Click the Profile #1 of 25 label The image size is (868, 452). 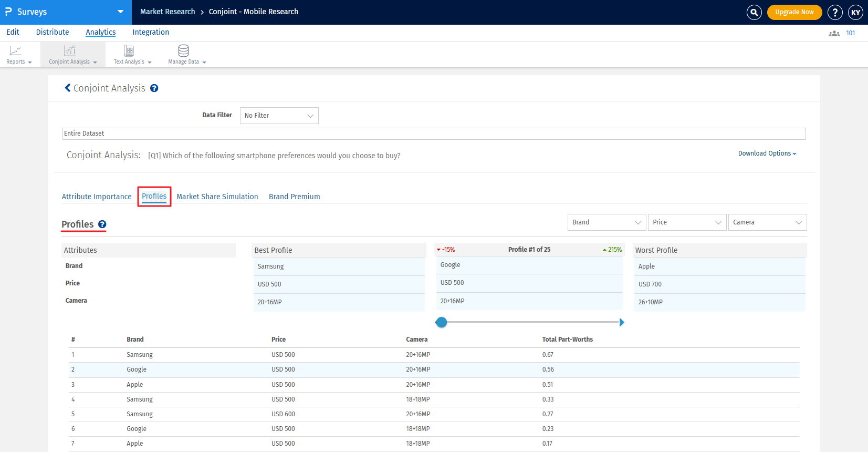tap(529, 250)
